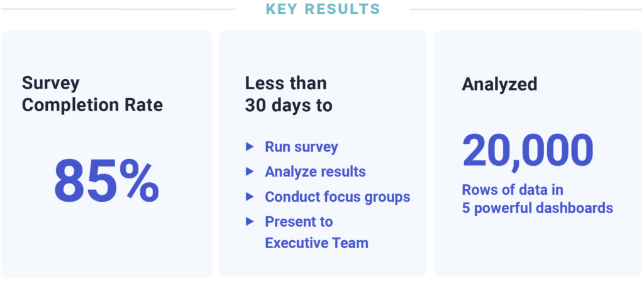The height and width of the screenshot is (284, 644).
Task: Click the Survey Completion Rate title
Action: point(92,94)
